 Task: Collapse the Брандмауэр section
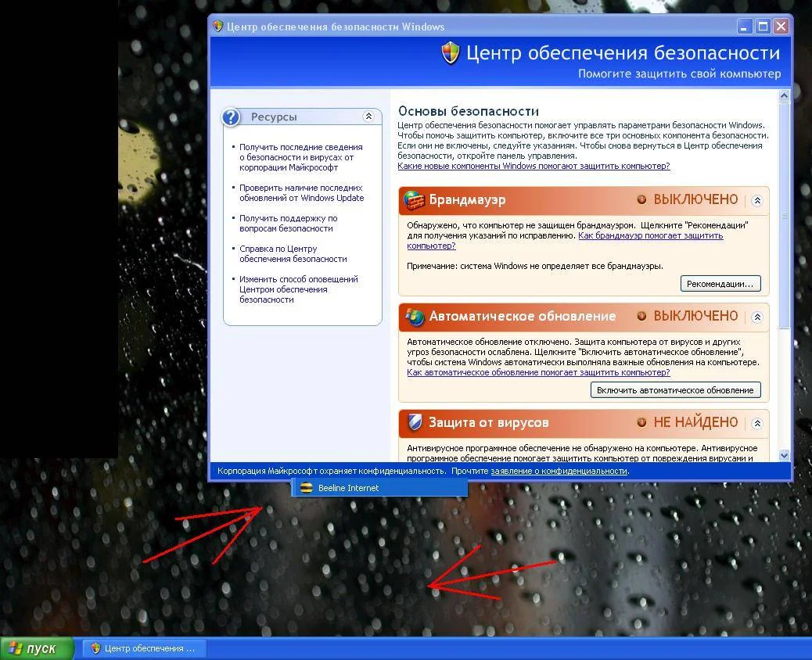point(757,200)
